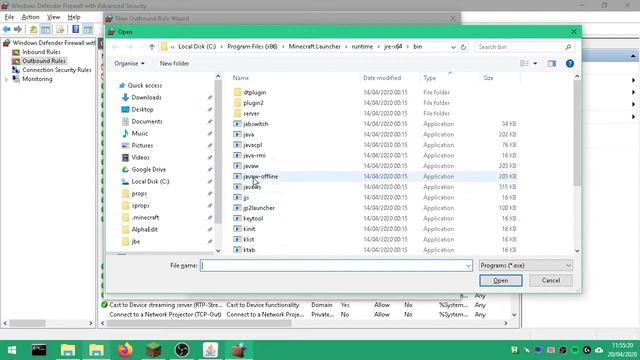Open Minecraft block icon on taskbar
Image resolution: width=640 pixels, height=360 pixels.
(x=153, y=350)
